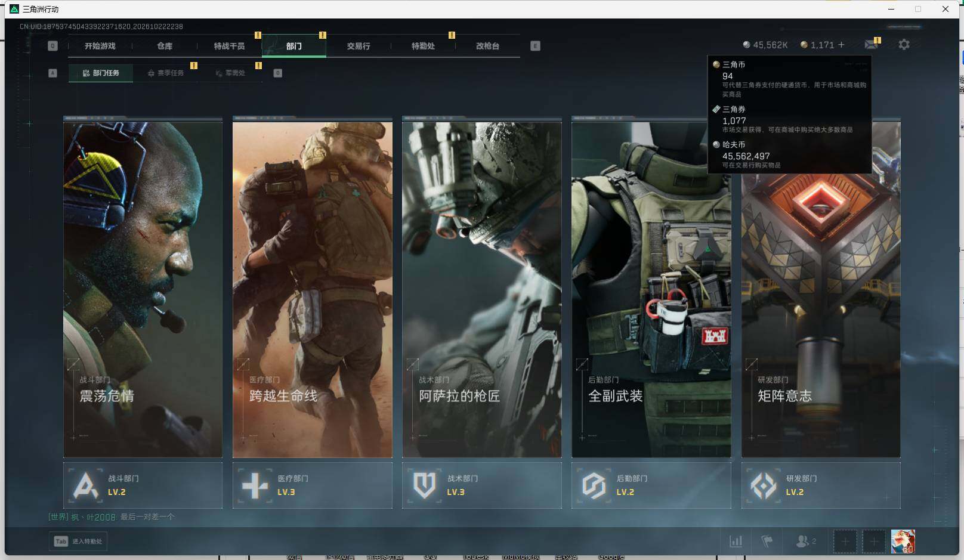Click the A key sub-tab icon

coord(52,73)
